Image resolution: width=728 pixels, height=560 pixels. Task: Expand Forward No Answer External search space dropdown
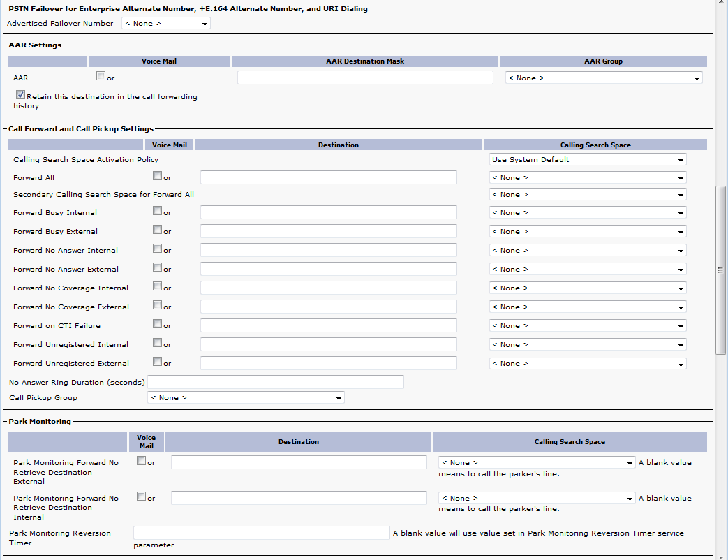[x=588, y=270]
